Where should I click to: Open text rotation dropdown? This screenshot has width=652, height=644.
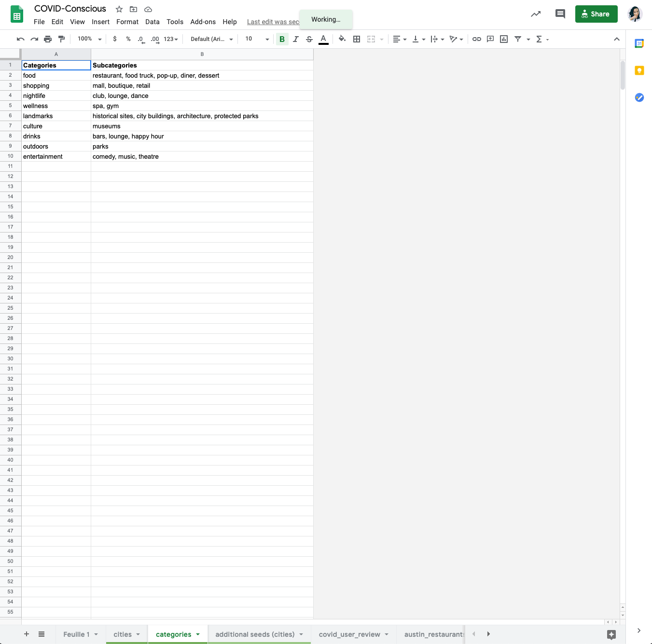pos(456,39)
